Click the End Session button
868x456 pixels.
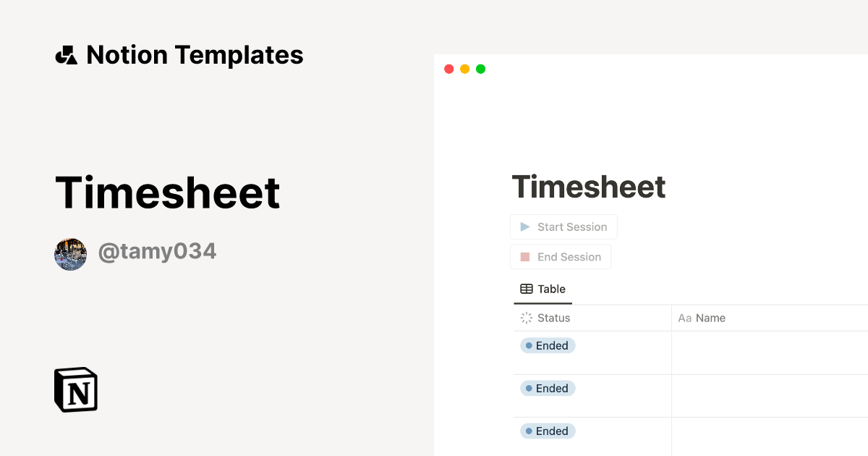tap(561, 257)
